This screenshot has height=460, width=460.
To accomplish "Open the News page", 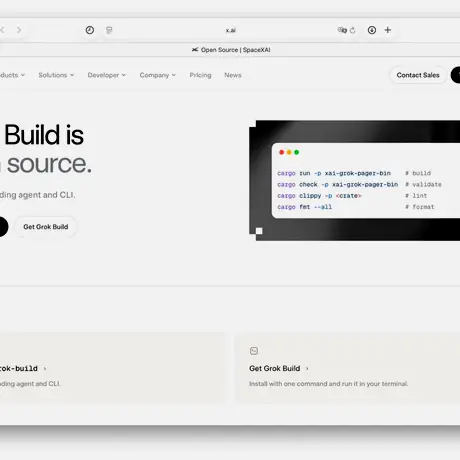I will tap(233, 75).
